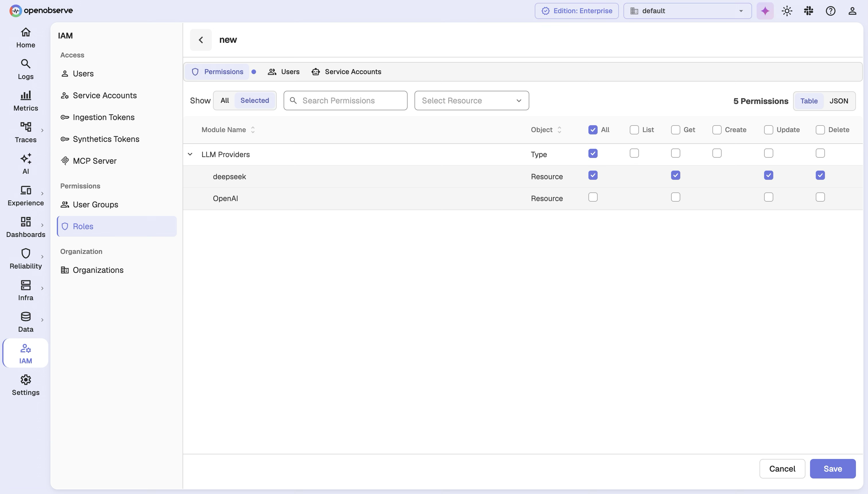Check the Update header checkbox
868x494 pixels.
click(x=768, y=130)
